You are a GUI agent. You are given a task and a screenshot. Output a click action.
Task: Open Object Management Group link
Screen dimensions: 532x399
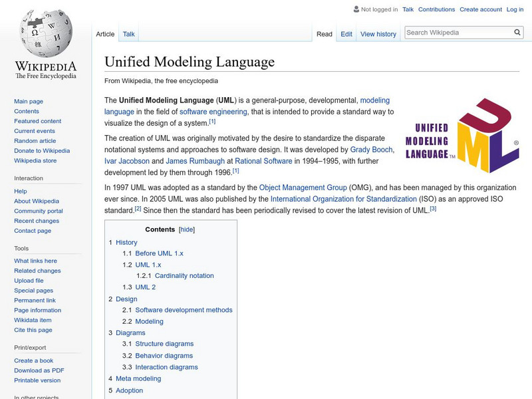[x=303, y=188]
